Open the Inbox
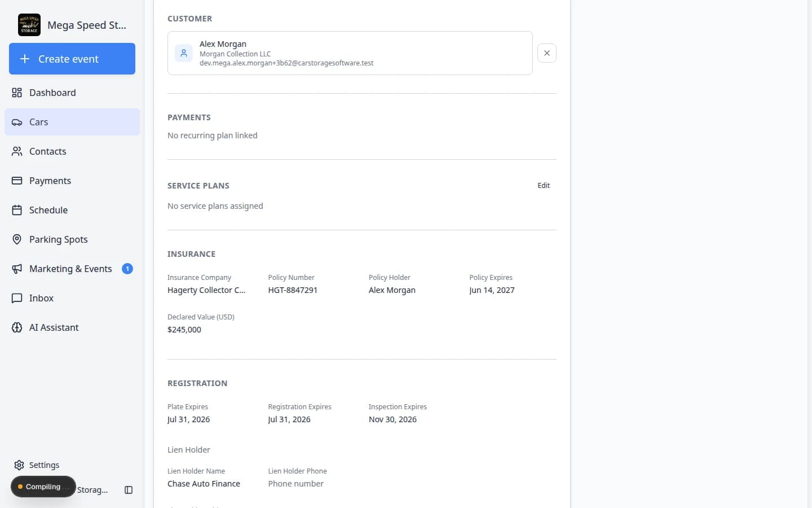Image resolution: width=812 pixels, height=508 pixels. [x=72, y=298]
